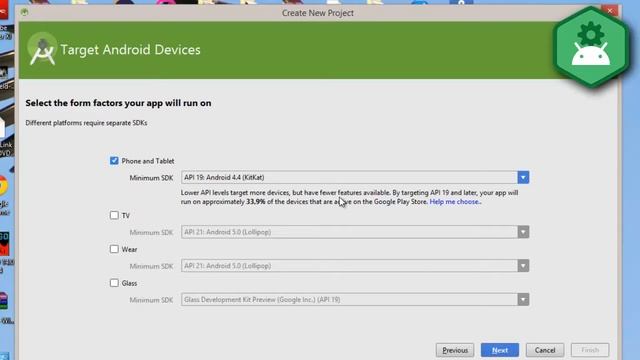Click the small Android Studio title bar icon

click(x=24, y=12)
